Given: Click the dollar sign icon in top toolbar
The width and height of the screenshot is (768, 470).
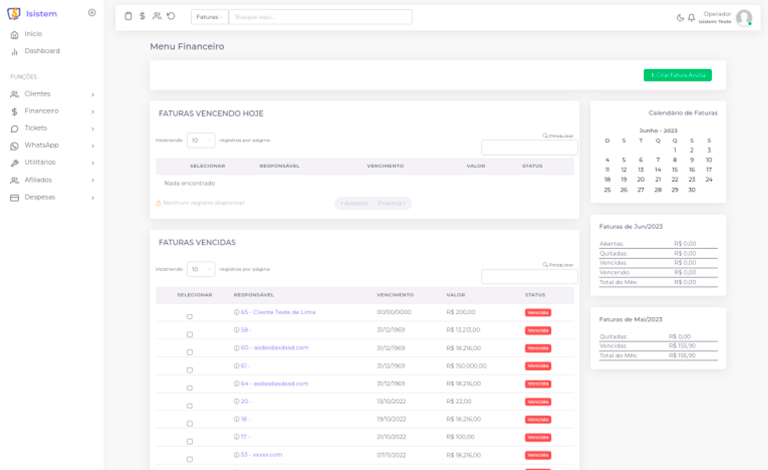Looking at the screenshot, I should pyautogui.click(x=142, y=17).
